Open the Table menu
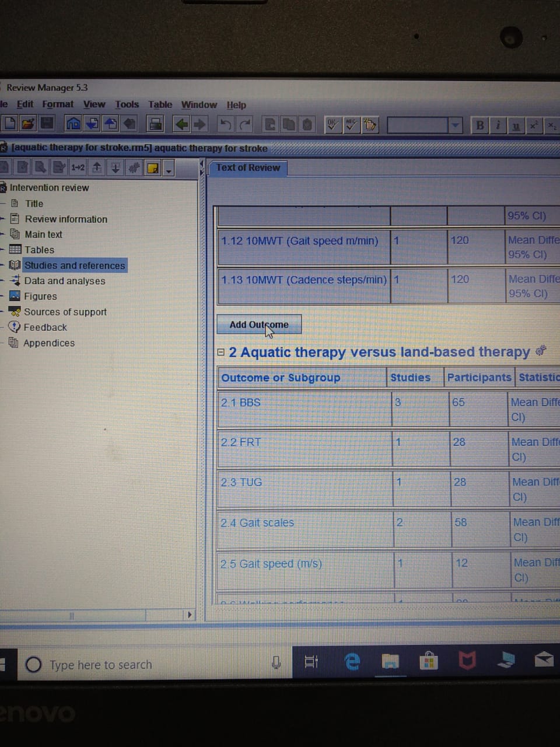This screenshot has height=747, width=560. coord(160,104)
